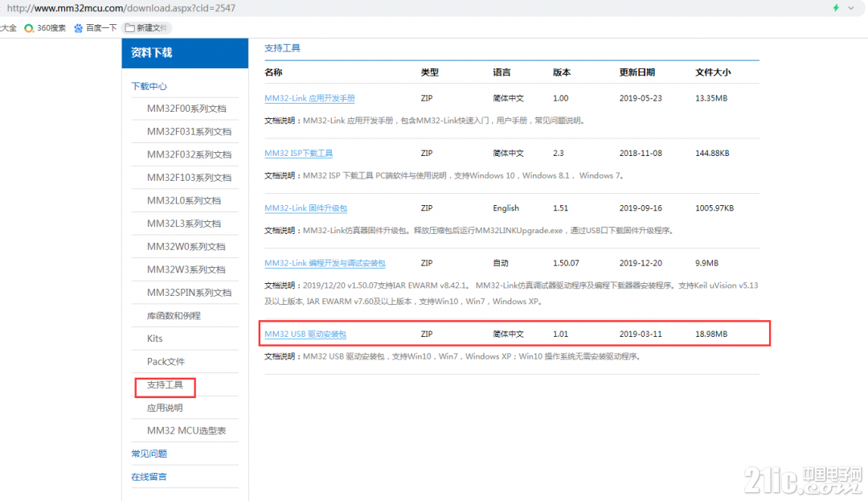The height and width of the screenshot is (501, 868).
Task: Open MM32 MCU选型表 page
Action: click(186, 431)
